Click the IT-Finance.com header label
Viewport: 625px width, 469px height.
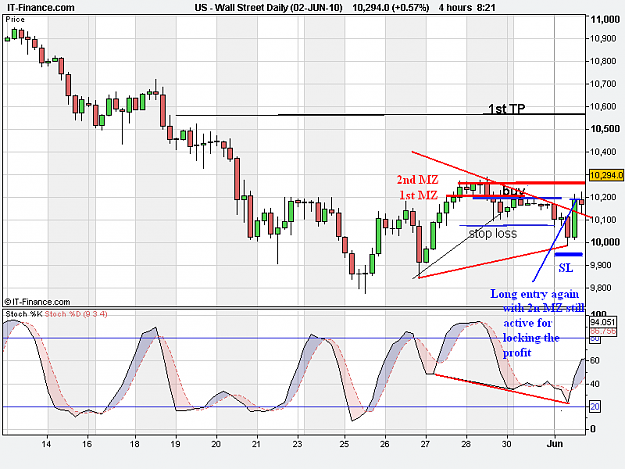(x=41, y=8)
